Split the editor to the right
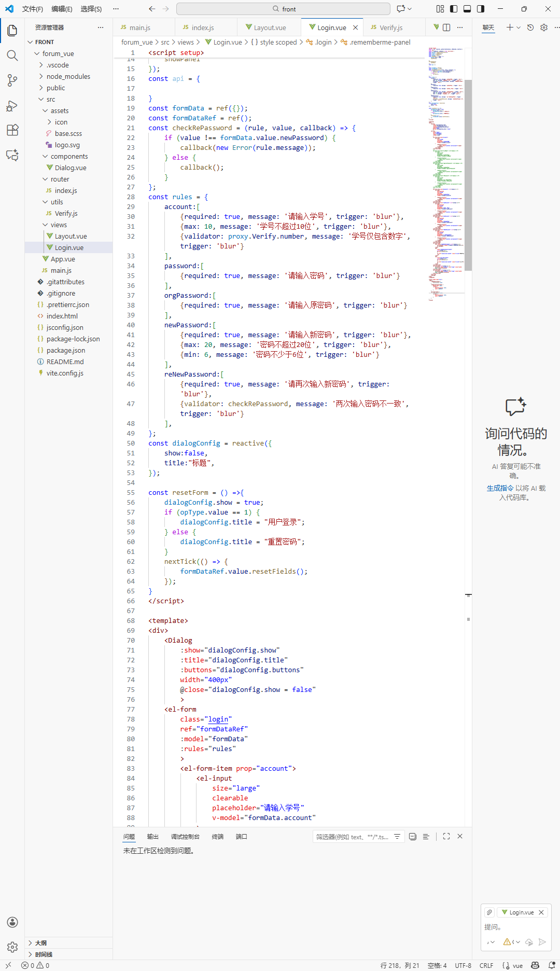The height and width of the screenshot is (971, 560). coord(446,27)
